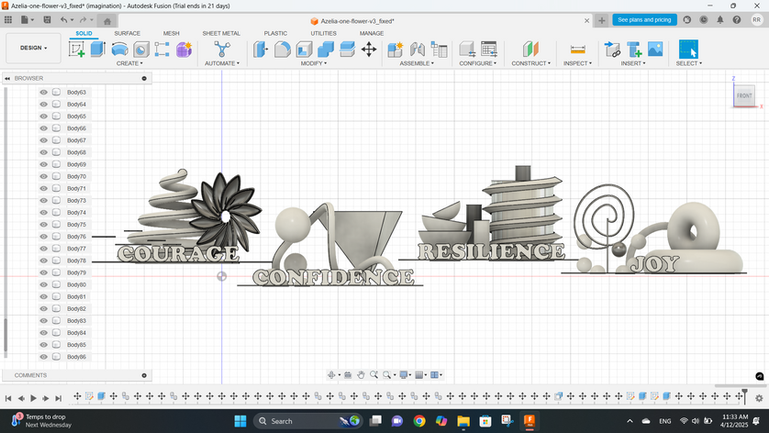
Task: Select the Offset Plane construct tool
Action: pyautogui.click(x=531, y=50)
